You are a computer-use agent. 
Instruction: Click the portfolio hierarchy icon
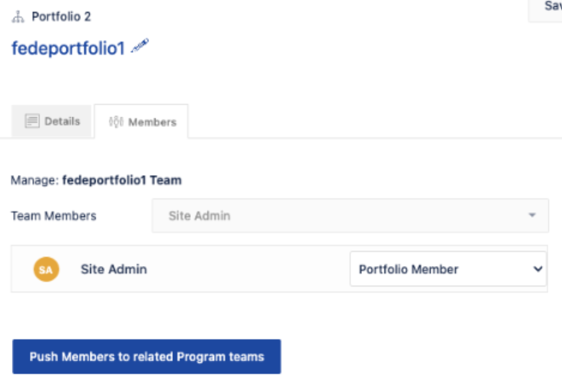click(18, 17)
